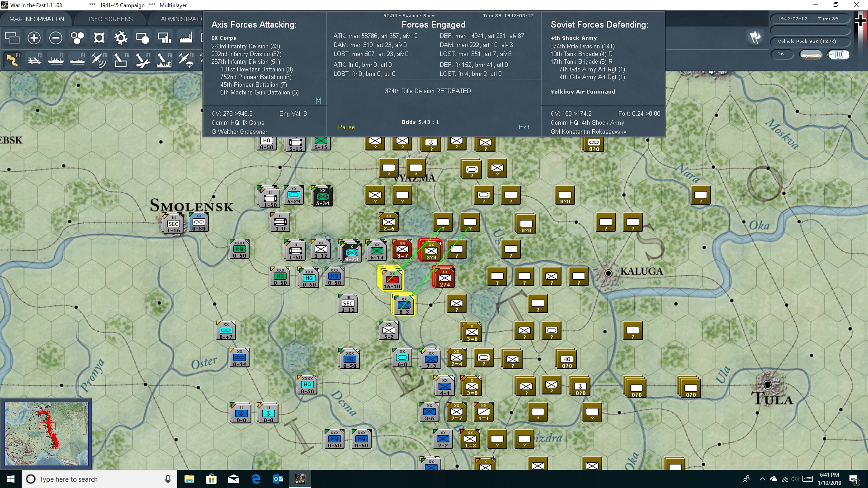868x488 pixels.
Task: Select the F2 rail movement mode
Action: pos(34,60)
